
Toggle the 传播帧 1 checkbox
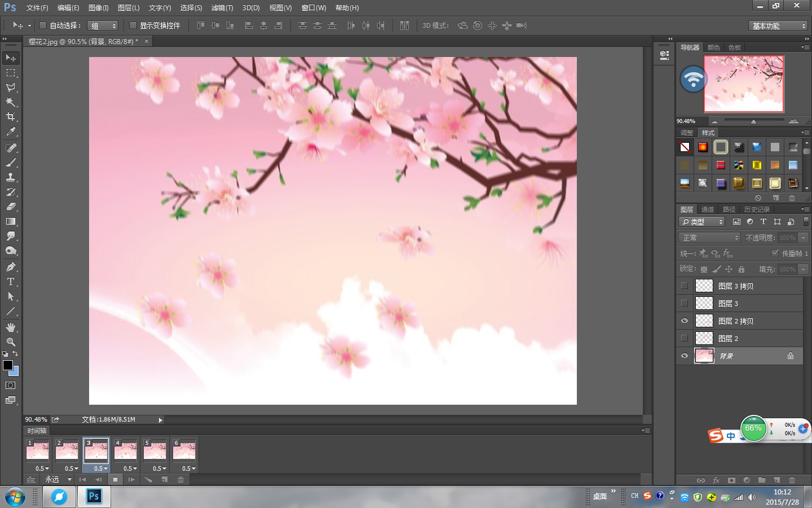pyautogui.click(x=775, y=253)
